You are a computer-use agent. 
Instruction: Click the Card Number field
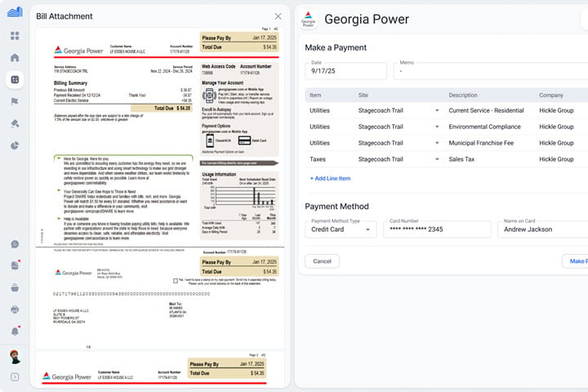[437, 229]
